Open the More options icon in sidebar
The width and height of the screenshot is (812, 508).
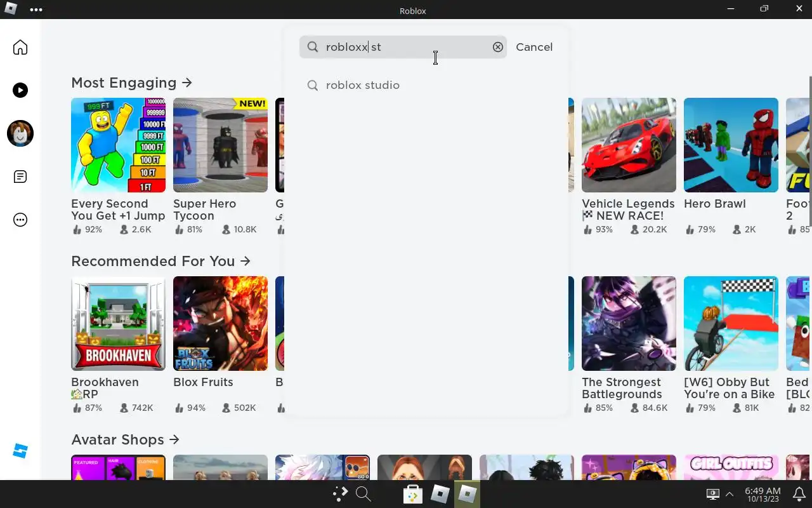pyautogui.click(x=20, y=220)
